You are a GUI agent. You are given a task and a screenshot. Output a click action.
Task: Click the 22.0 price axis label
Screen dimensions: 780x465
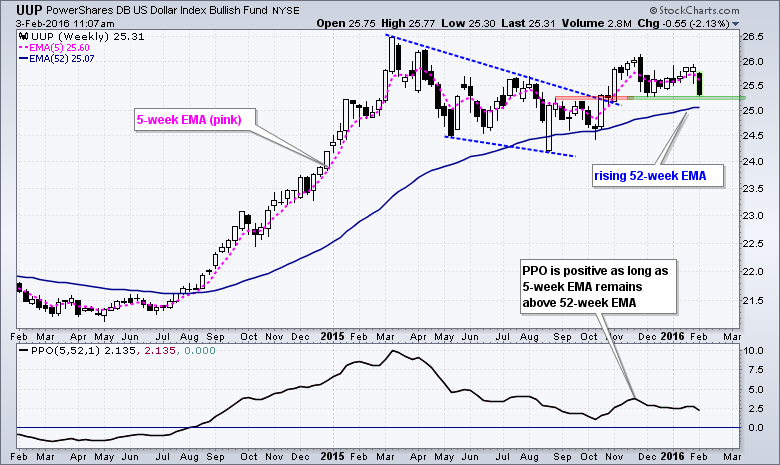tap(753, 272)
